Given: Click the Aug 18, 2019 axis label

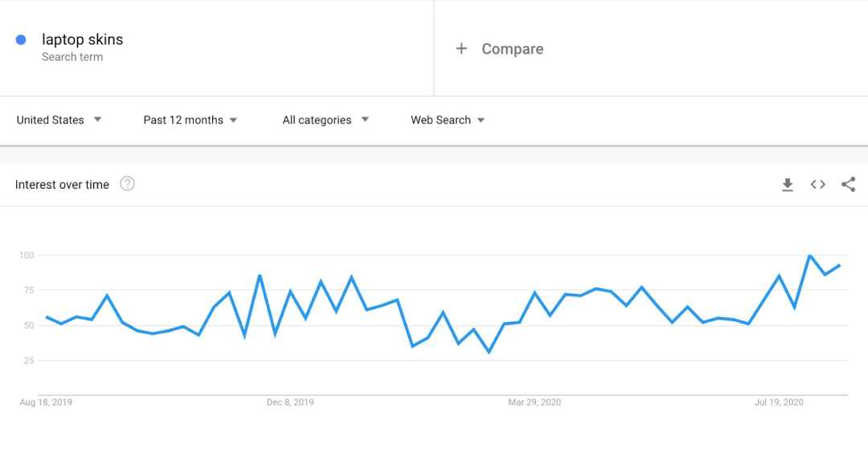Looking at the screenshot, I should [x=46, y=402].
